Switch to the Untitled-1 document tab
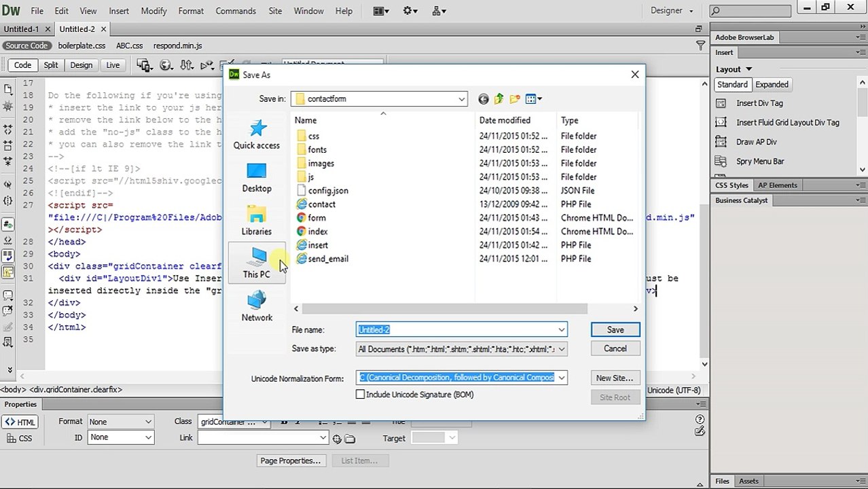This screenshot has width=868, height=489. pyautogui.click(x=21, y=29)
